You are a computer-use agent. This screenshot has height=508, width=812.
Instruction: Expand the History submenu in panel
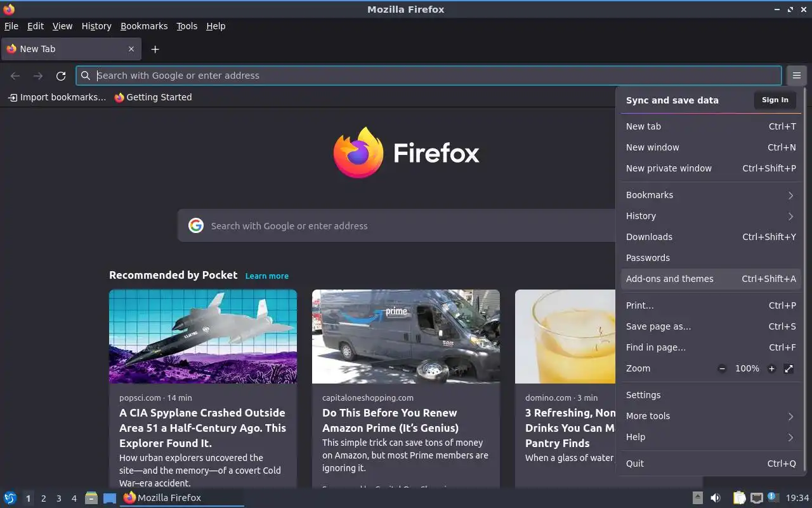[x=710, y=216]
